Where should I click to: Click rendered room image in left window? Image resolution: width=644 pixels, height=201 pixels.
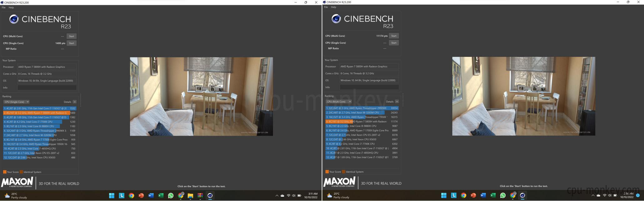[201, 96]
